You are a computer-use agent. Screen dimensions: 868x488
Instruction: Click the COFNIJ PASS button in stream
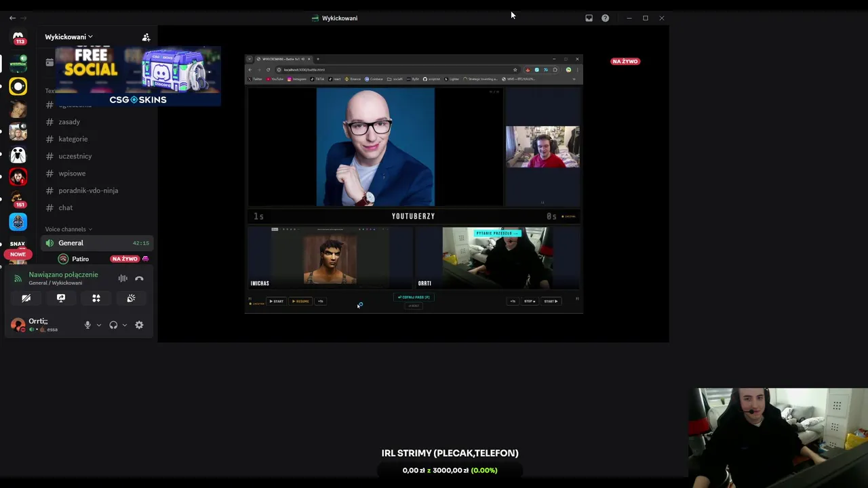(x=414, y=297)
